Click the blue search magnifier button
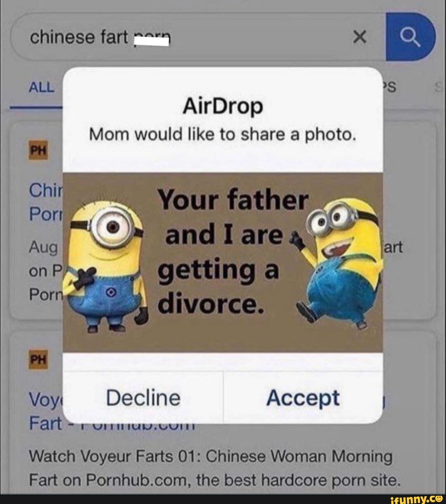Viewport: 446px width, 504px height. pos(410,37)
